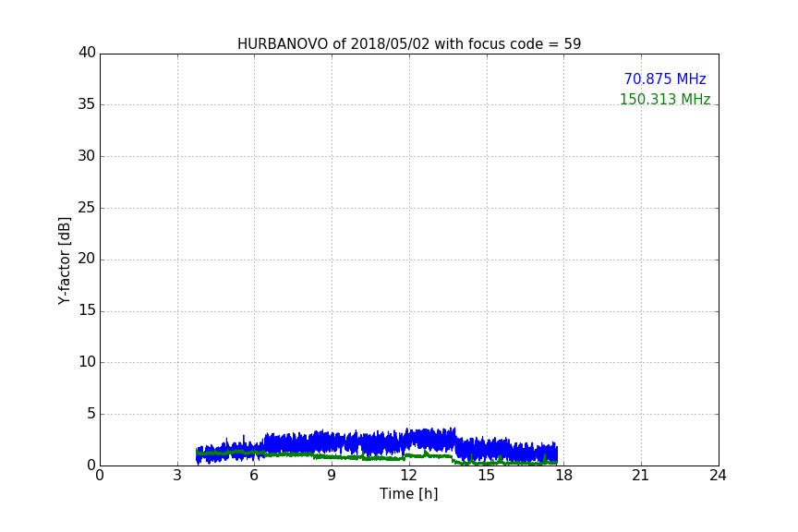Click y-axis tick label 10
This screenshot has width=798, height=532.
[x=87, y=362]
